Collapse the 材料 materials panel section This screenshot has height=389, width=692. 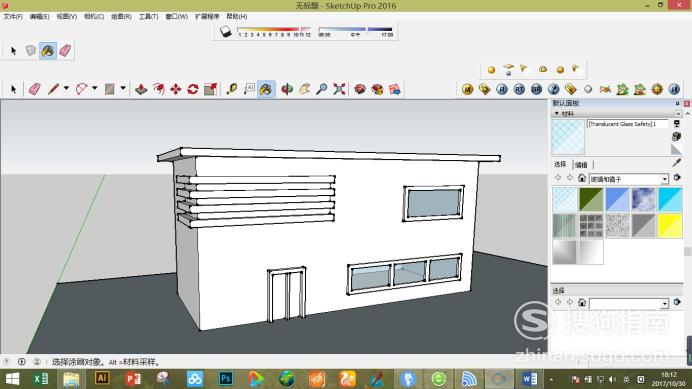[557, 113]
